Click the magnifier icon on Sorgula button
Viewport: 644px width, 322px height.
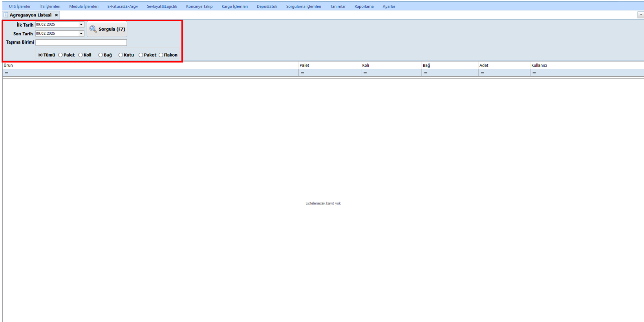tap(93, 29)
